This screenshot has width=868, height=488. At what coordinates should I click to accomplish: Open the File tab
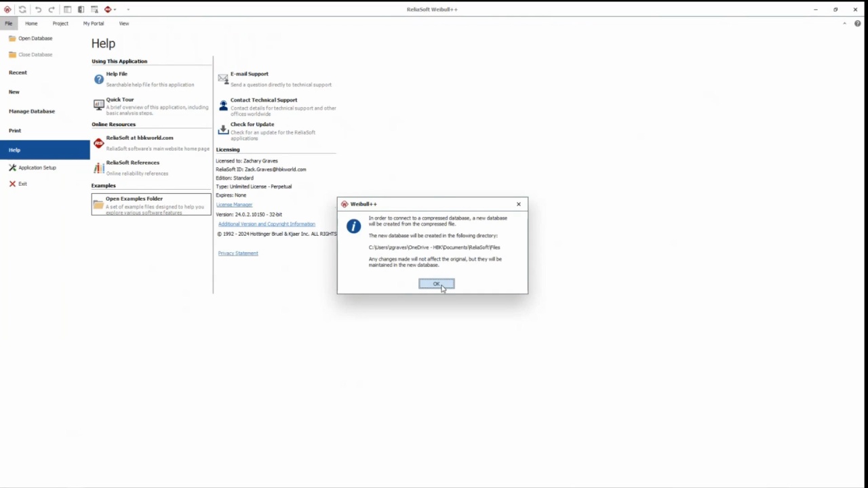(x=9, y=24)
